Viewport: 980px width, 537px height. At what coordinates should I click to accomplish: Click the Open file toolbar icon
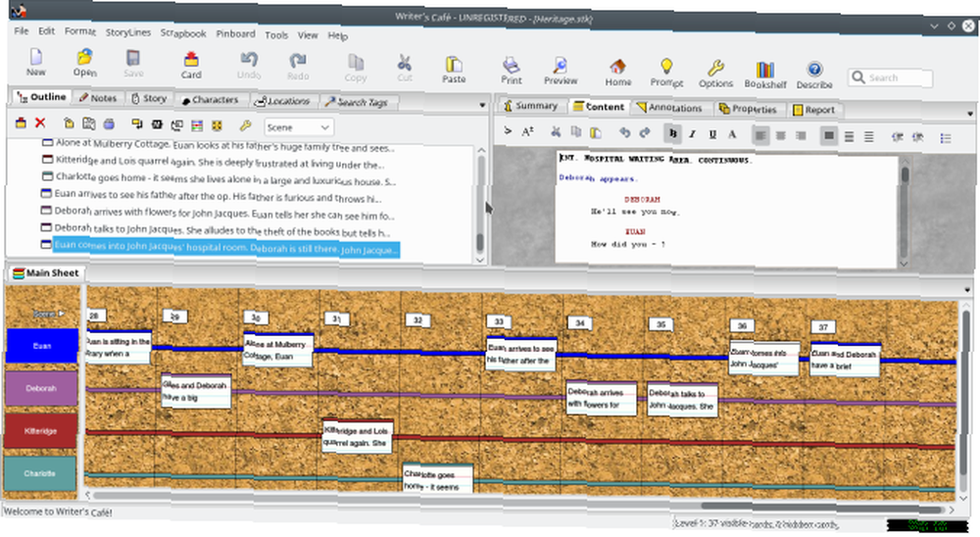pos(84,63)
